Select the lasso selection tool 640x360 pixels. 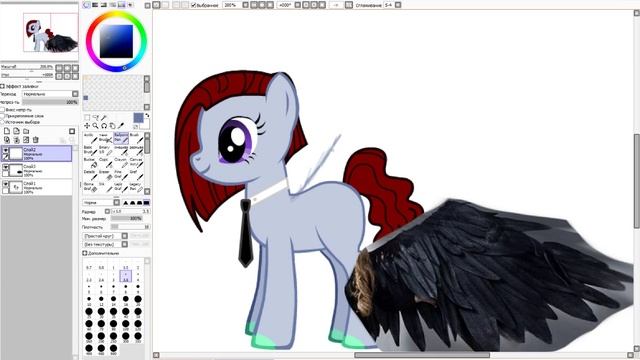coord(95,118)
